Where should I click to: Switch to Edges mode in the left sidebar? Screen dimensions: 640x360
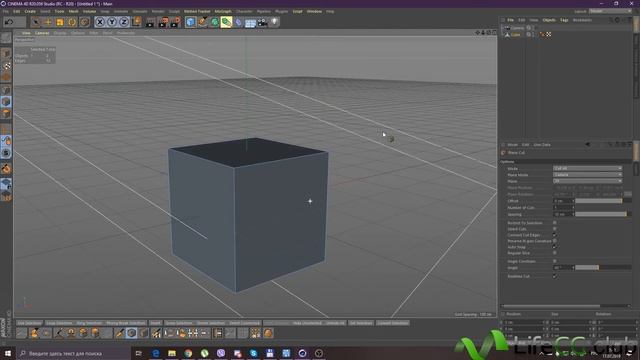tap(6, 102)
